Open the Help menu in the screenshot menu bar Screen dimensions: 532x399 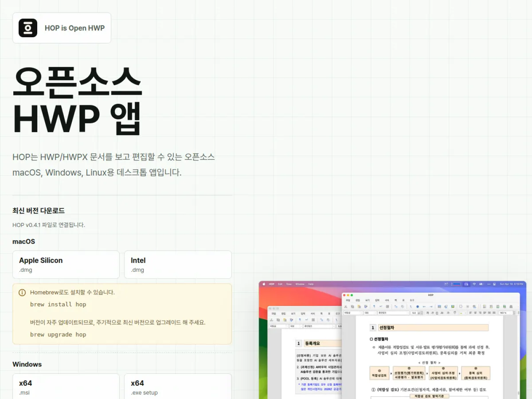coord(311,284)
